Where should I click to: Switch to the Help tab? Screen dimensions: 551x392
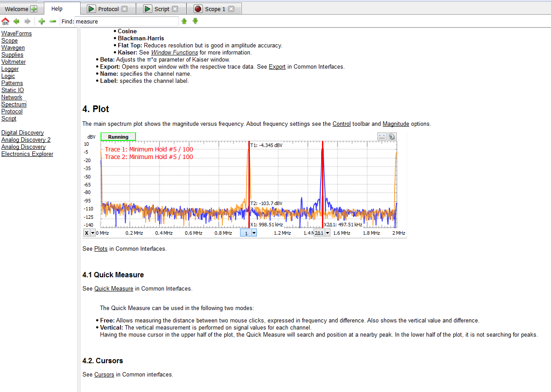pos(57,9)
